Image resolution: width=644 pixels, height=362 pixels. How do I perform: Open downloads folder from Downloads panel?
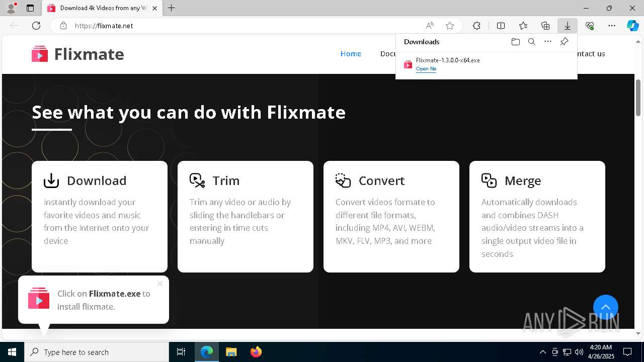[515, 42]
